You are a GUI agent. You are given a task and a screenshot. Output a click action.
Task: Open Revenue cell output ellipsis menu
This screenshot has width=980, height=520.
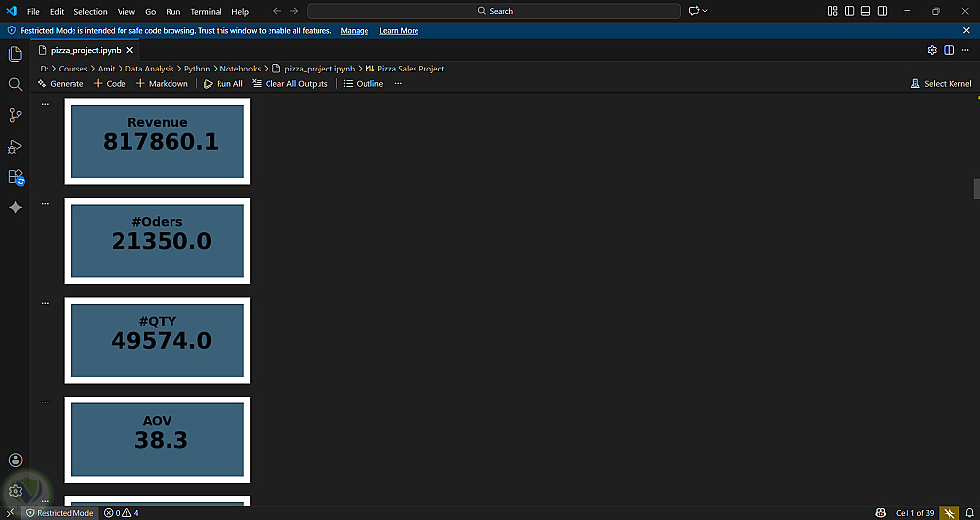[45, 104]
